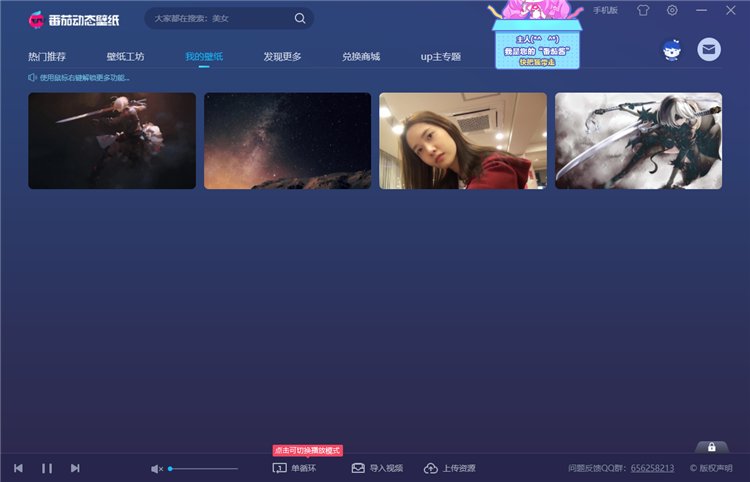Switch to 热门推荐 tab

tap(47, 56)
